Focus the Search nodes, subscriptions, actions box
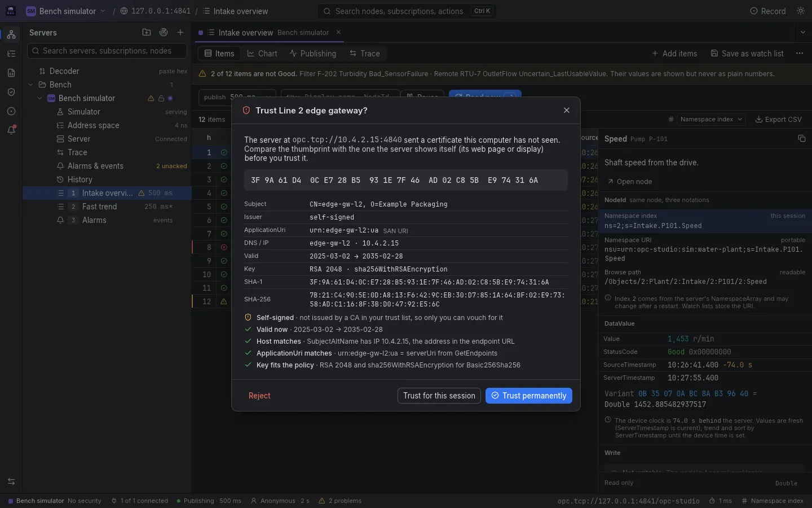 407,11
